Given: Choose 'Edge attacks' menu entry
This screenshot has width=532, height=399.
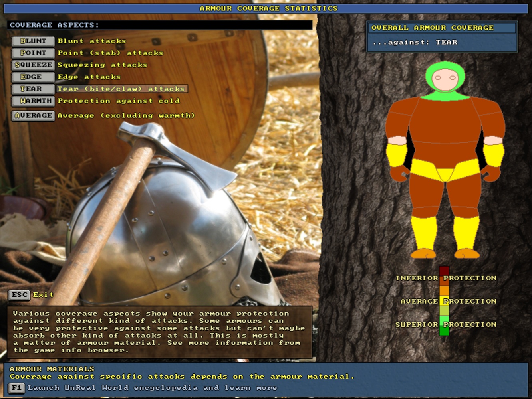Looking at the screenshot, I should 89,77.
